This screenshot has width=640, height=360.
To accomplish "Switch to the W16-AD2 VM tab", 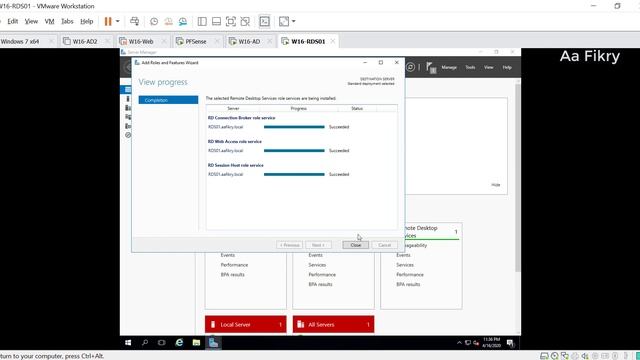I will (85, 41).
